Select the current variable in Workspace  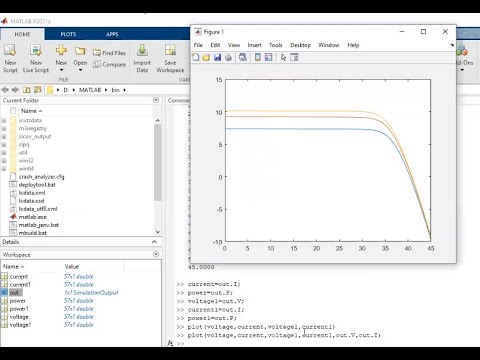click(x=19, y=276)
